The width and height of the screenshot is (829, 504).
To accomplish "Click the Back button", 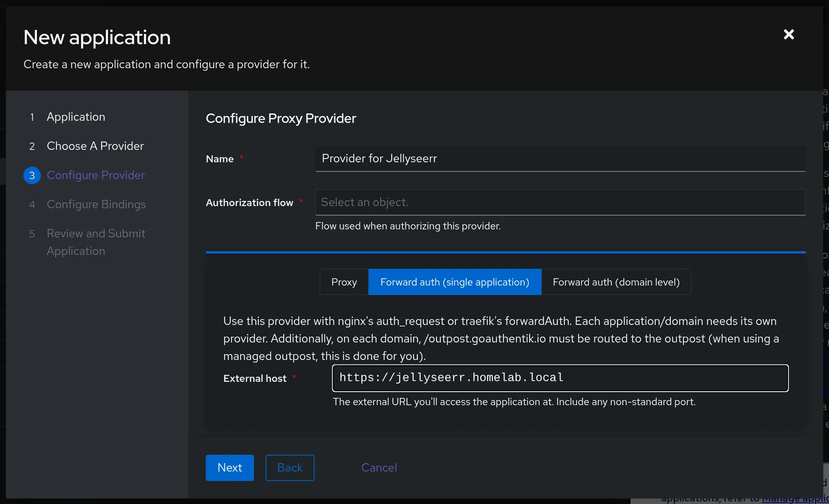I will point(290,468).
